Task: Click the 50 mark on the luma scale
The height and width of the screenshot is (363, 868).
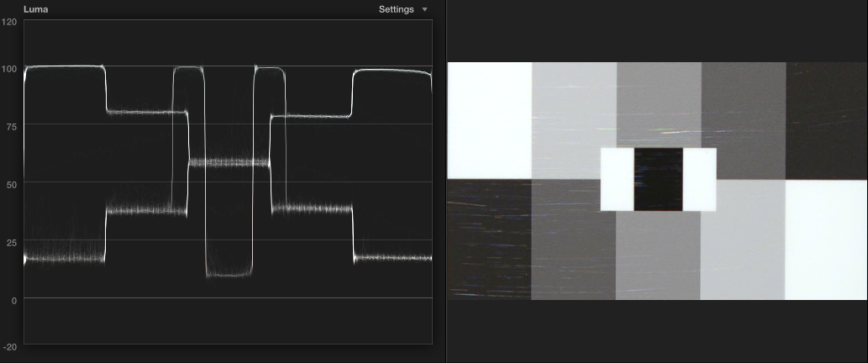Action: tap(10, 183)
